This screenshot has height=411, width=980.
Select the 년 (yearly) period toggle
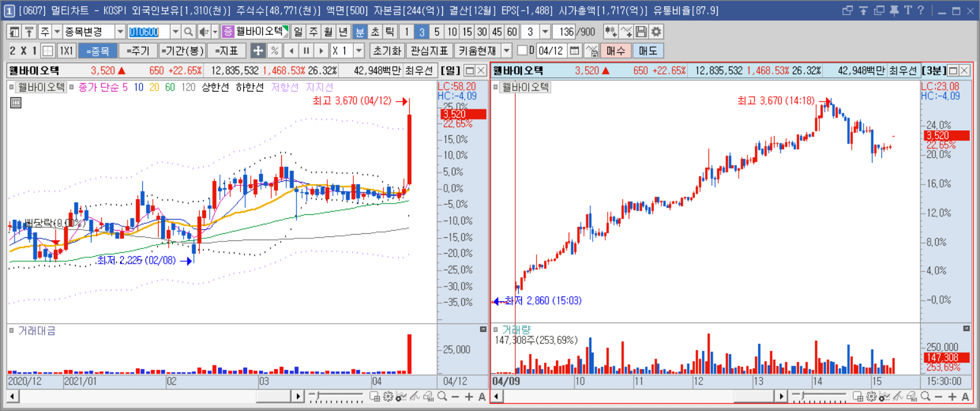(344, 32)
